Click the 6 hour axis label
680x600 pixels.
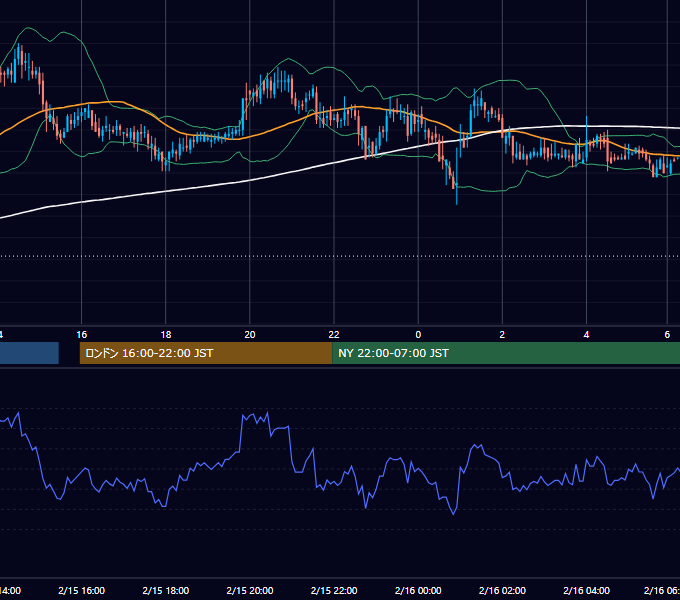[x=667, y=335]
